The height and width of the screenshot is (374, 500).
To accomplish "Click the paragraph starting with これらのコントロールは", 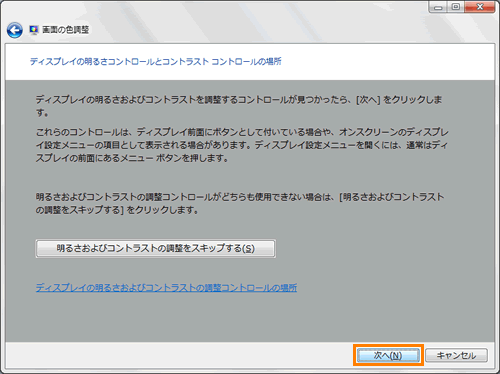I will point(242,145).
